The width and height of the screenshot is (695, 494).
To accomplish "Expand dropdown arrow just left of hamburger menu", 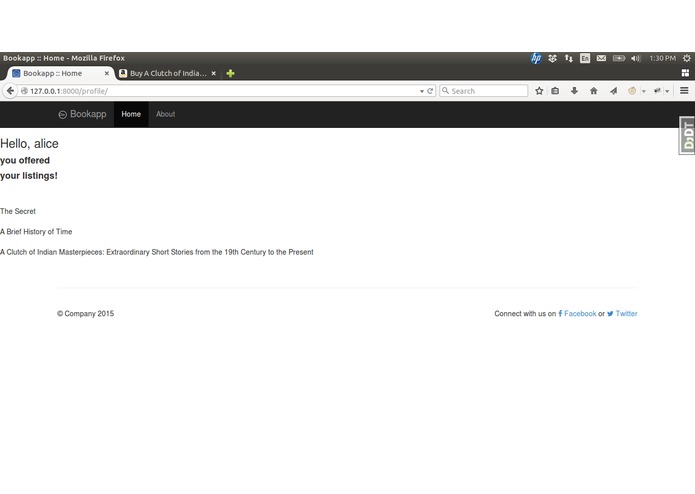I will [x=667, y=91].
